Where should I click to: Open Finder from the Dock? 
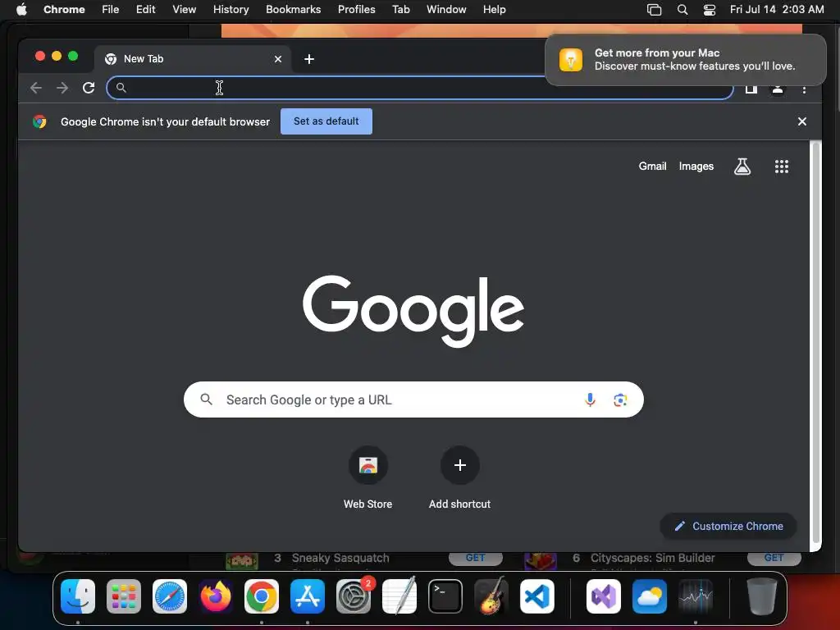(78, 596)
